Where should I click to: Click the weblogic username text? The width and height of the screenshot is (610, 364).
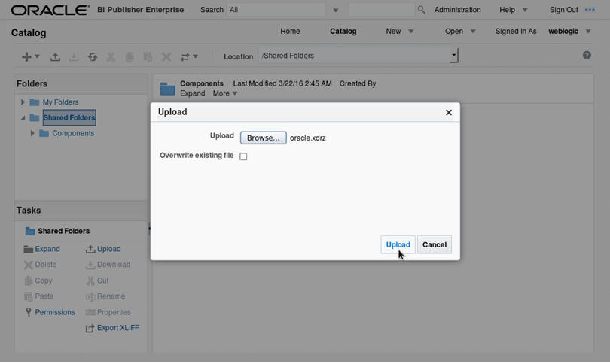click(x=563, y=31)
